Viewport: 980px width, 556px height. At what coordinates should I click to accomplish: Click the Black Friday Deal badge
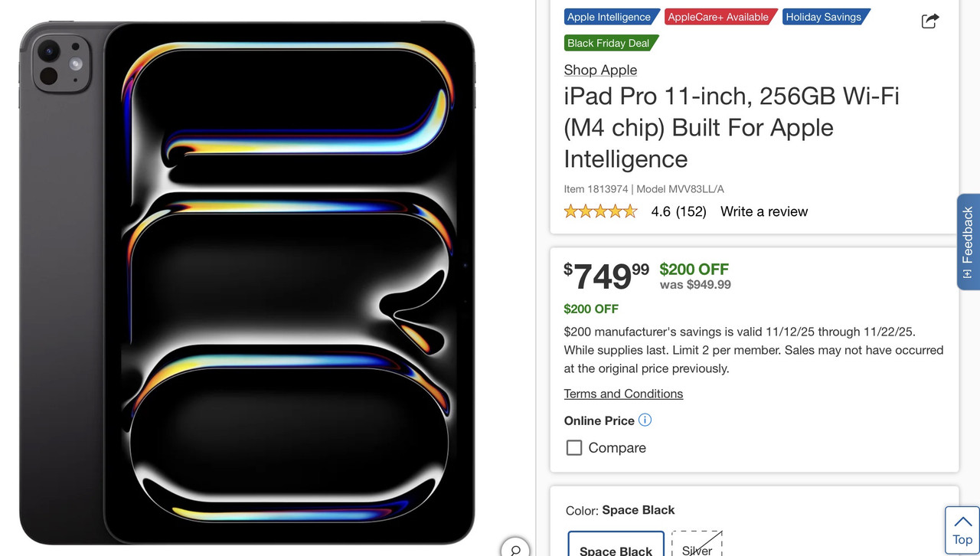pyautogui.click(x=610, y=43)
